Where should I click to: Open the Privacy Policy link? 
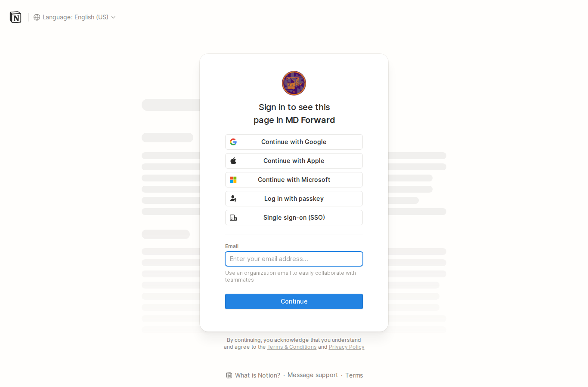click(346, 347)
